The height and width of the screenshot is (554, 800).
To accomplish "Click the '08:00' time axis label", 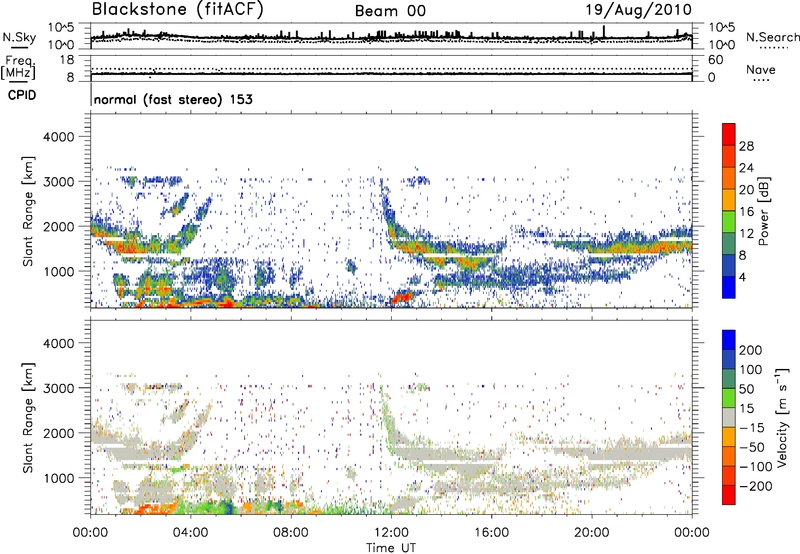I will pyautogui.click(x=291, y=533).
